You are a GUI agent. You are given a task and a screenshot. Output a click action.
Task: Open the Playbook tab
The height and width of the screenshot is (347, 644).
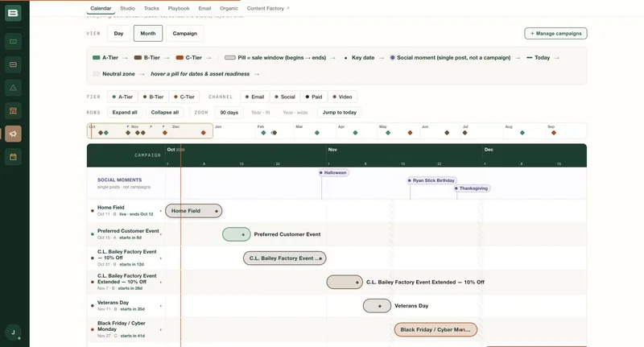(179, 8)
